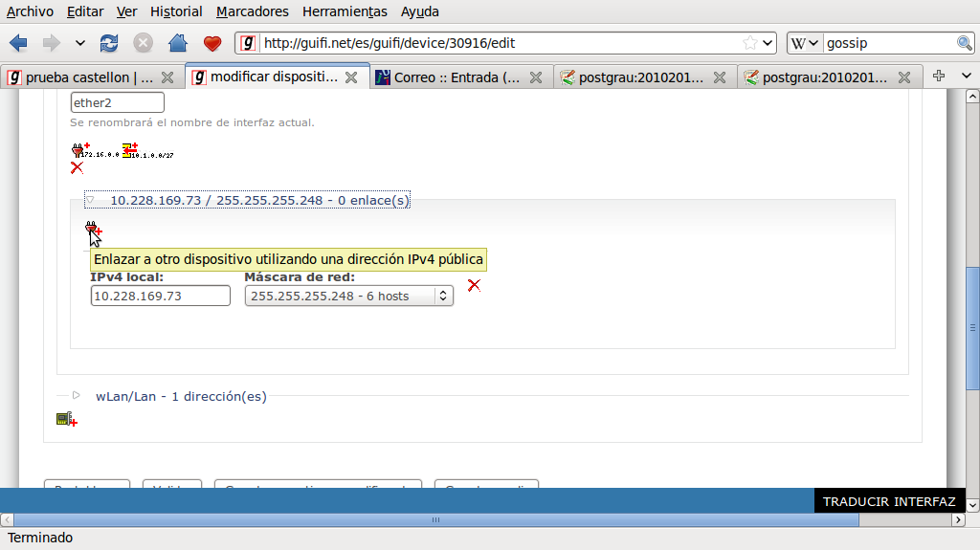Open the Marcadores menu
This screenshot has height=550, width=980.
(252, 11)
